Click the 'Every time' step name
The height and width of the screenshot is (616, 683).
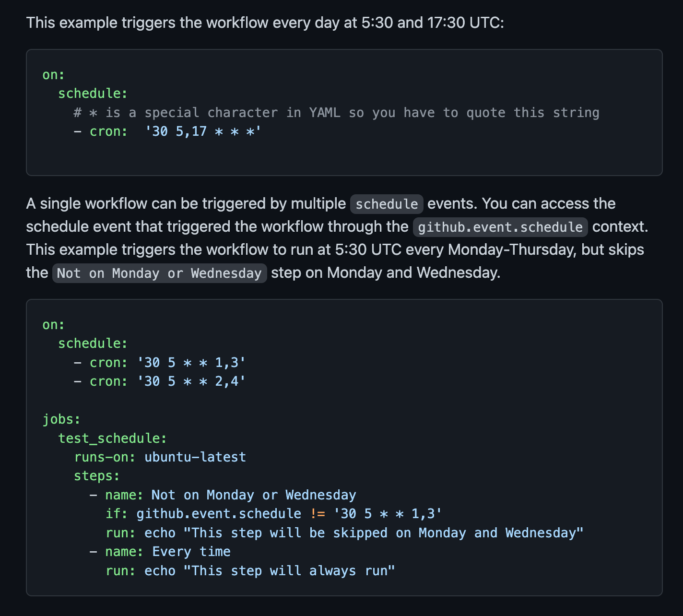tap(191, 552)
